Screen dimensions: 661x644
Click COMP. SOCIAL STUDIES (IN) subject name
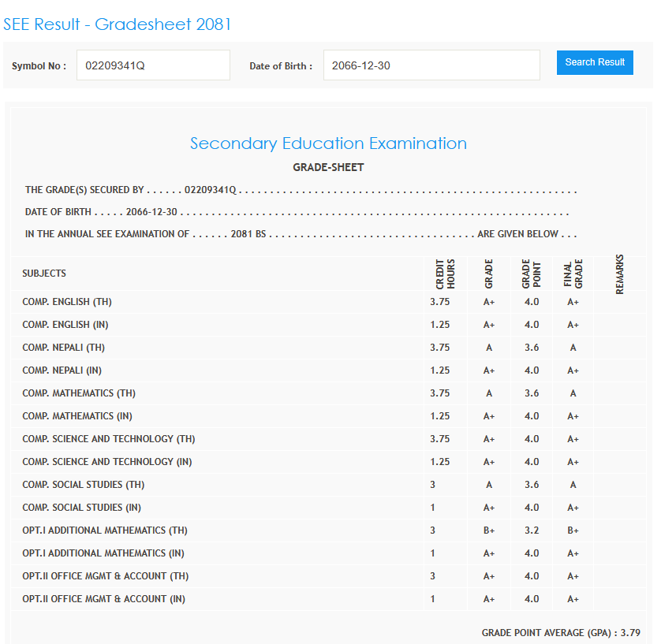[x=82, y=508]
